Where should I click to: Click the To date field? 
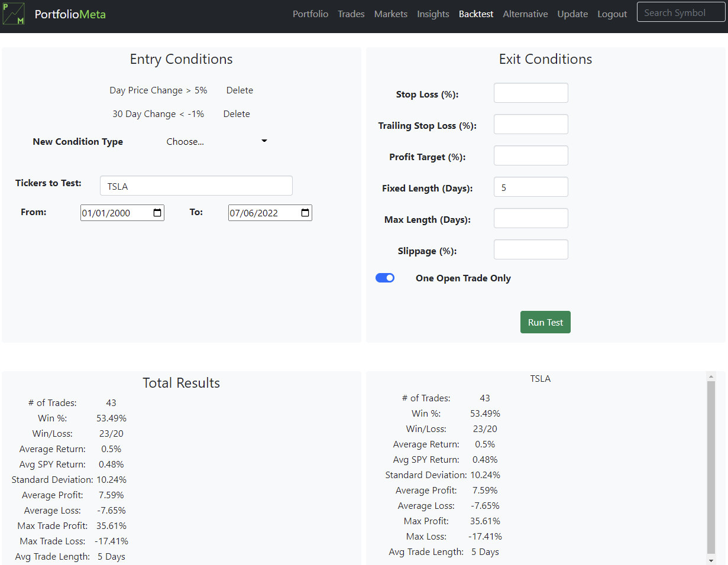click(x=270, y=213)
